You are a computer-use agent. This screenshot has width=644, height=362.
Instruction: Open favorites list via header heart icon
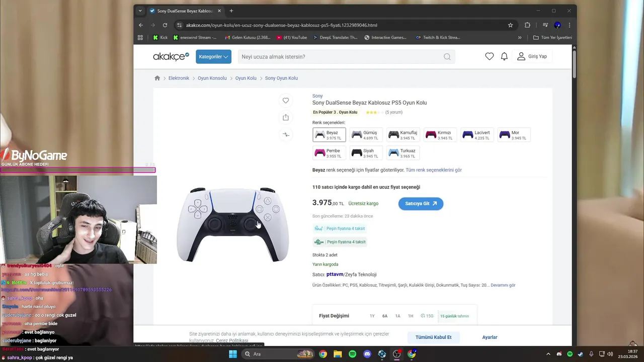pyautogui.click(x=489, y=56)
